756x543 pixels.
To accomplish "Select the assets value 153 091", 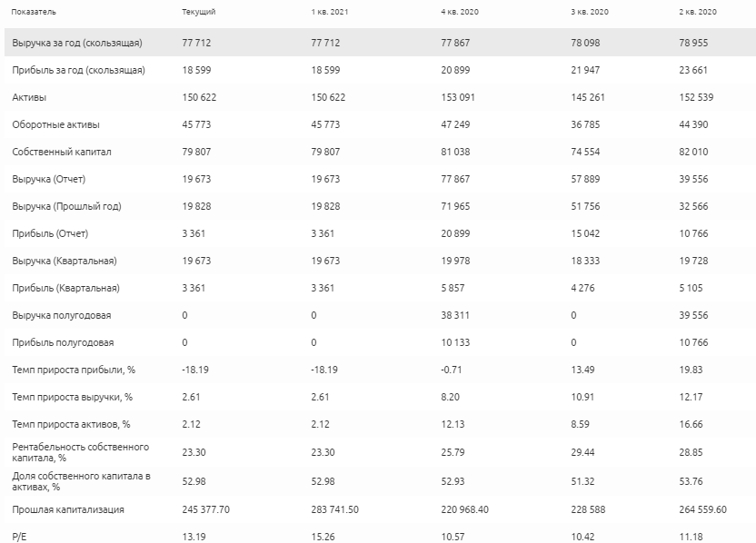I will pyautogui.click(x=457, y=97).
